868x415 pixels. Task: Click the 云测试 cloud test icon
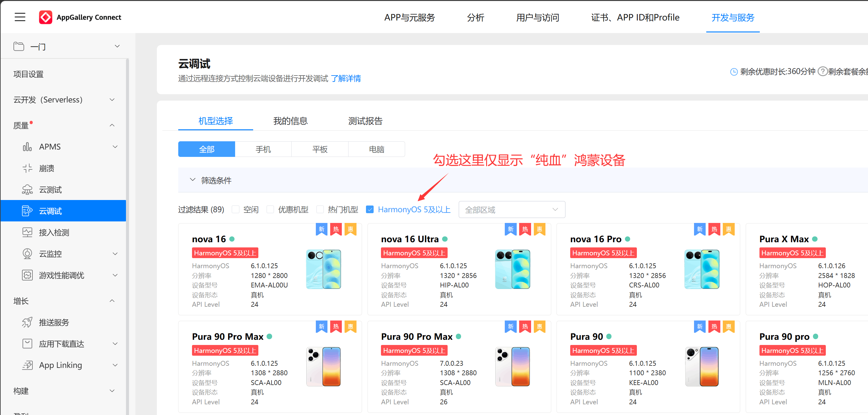[27, 190]
